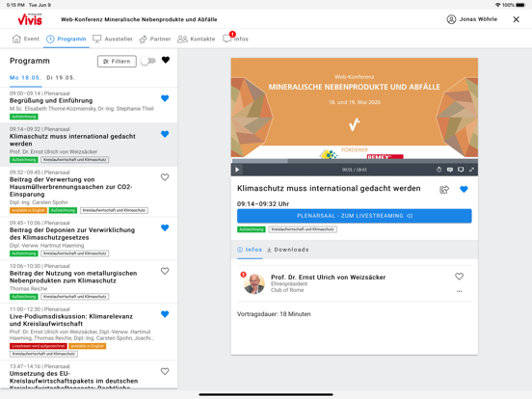Favorite Umsetzung des EU session heart
This screenshot has width=532, height=399.
[x=165, y=371]
